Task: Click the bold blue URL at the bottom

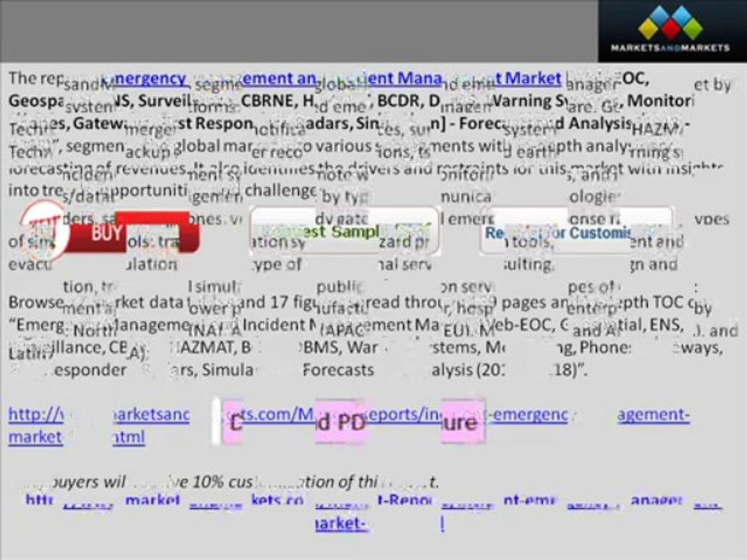Action: coord(374,512)
